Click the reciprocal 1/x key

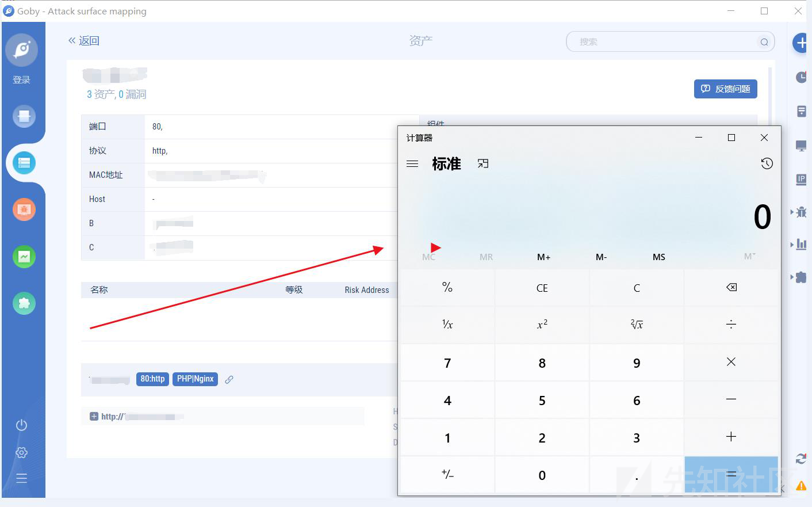click(x=447, y=325)
